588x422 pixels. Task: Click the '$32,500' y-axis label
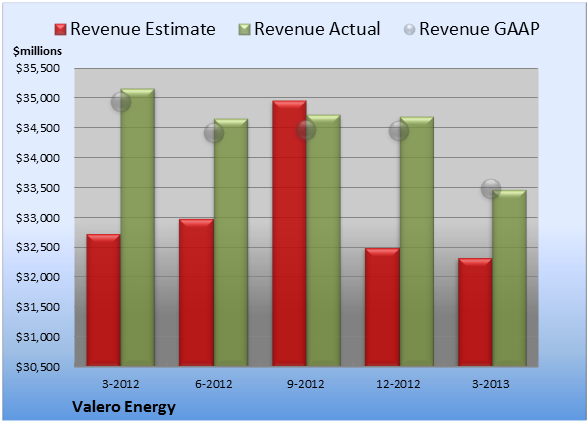coord(38,247)
